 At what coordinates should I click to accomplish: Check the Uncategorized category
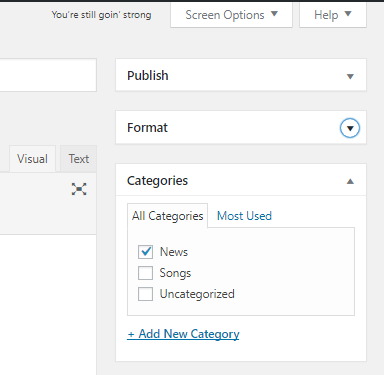[x=146, y=294]
